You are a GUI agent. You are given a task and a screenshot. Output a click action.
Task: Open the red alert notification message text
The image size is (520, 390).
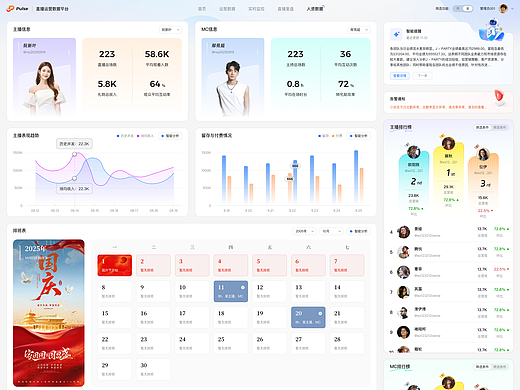[438, 107]
